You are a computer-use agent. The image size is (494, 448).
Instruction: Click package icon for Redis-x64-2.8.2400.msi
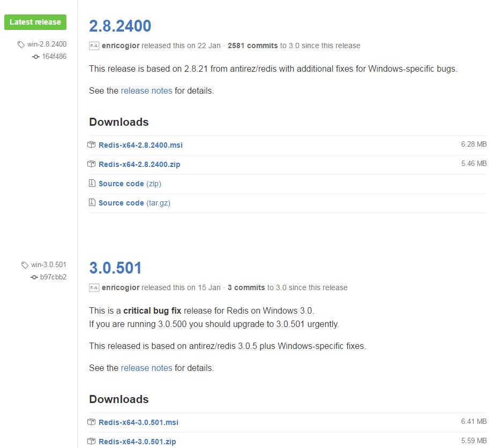click(92, 145)
